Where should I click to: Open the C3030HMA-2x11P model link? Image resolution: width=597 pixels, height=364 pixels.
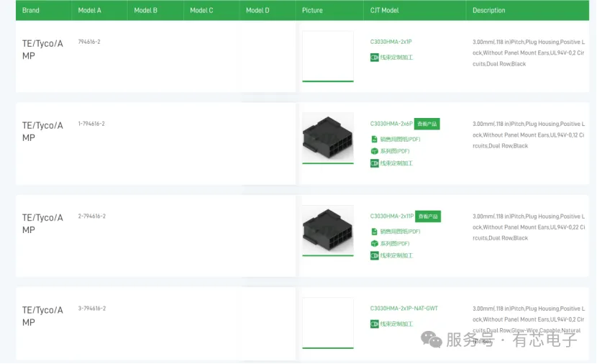(392, 216)
